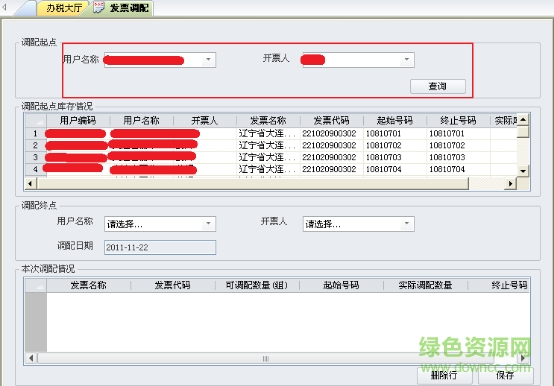Image resolution: width=554 pixels, height=386 pixels.
Task: Click the 删除行 button
Action: [444, 375]
